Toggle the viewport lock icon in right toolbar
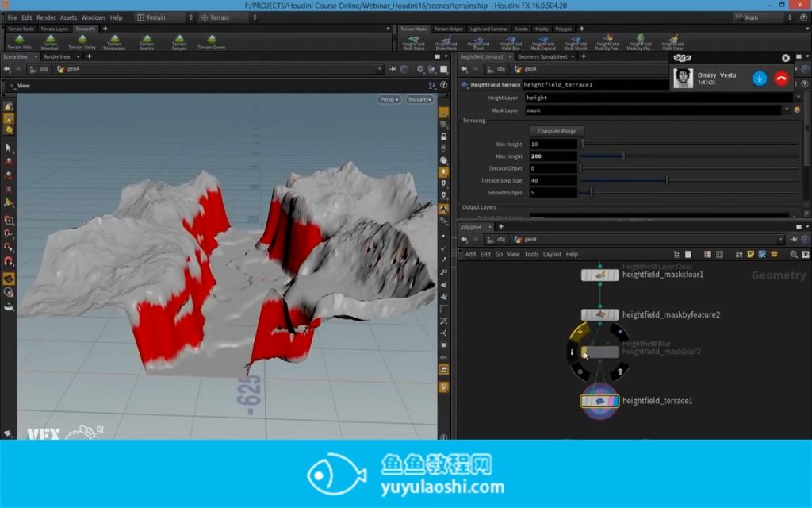This screenshot has width=812, height=508. (444, 137)
